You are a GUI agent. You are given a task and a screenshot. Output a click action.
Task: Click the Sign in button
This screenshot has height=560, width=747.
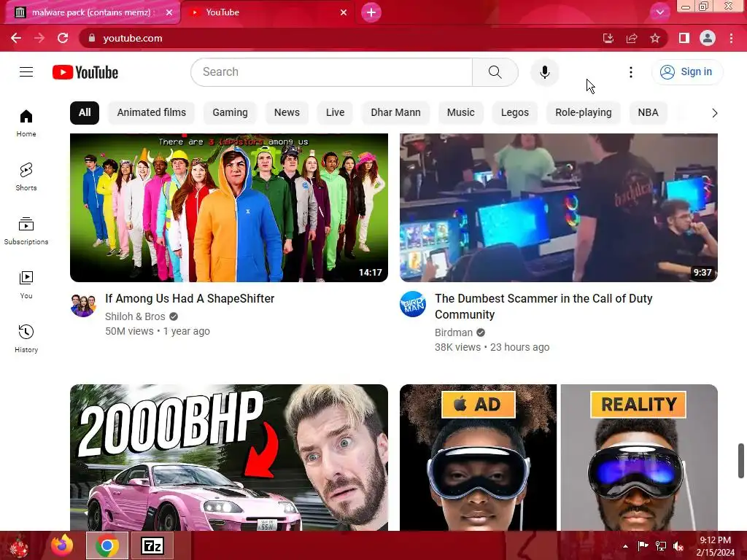pyautogui.click(x=686, y=72)
